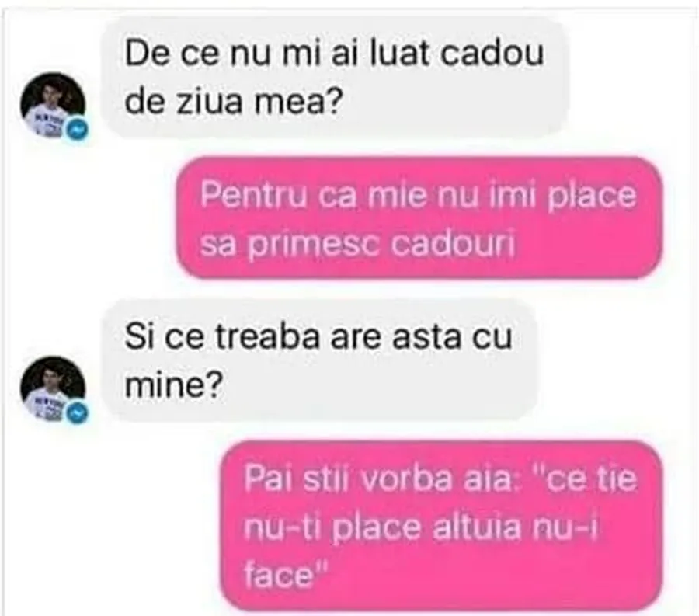Click the word 'place' in the second message

[592, 196]
